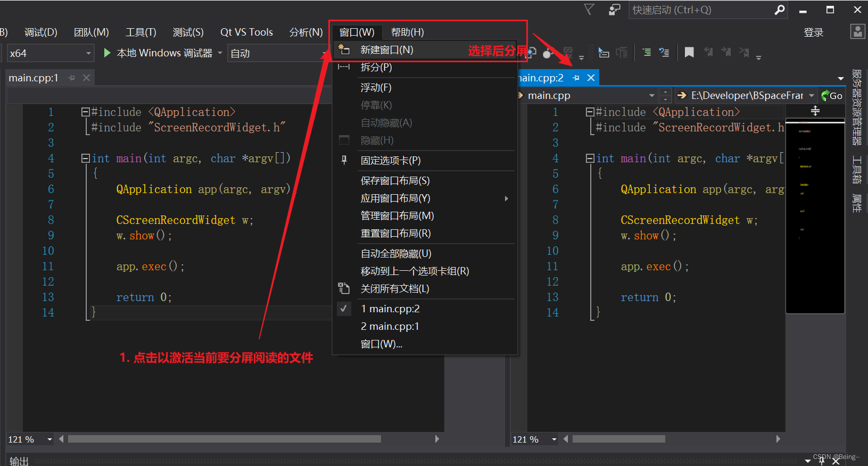Image resolution: width=868 pixels, height=466 pixels.
Task: Click the display member list toolbar icon
Action: pos(604,52)
